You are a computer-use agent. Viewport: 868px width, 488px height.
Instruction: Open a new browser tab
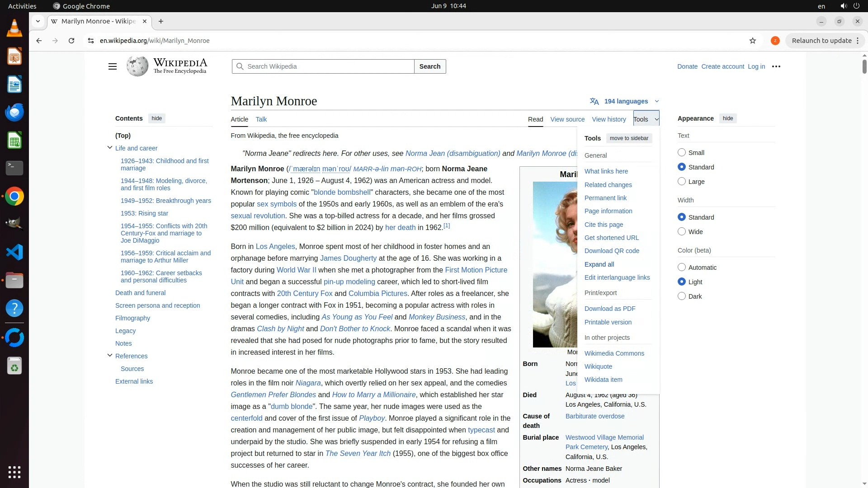(161, 21)
